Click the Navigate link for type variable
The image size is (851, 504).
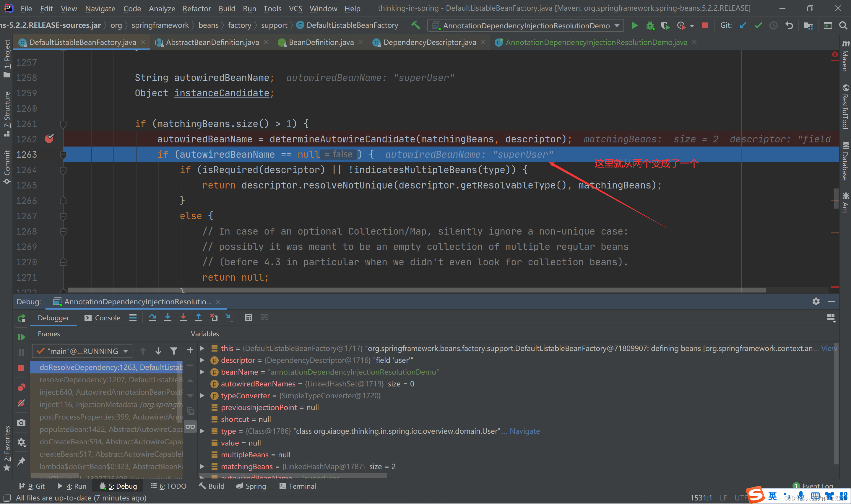(x=524, y=431)
